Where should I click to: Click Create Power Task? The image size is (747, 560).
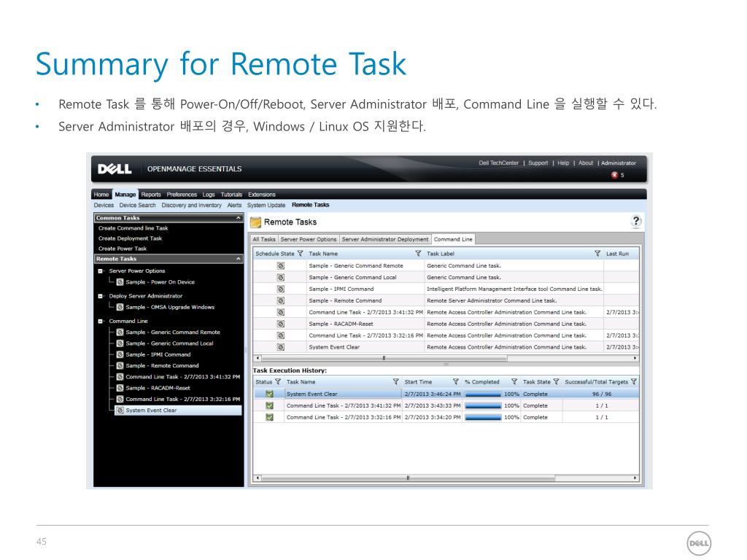[123, 249]
